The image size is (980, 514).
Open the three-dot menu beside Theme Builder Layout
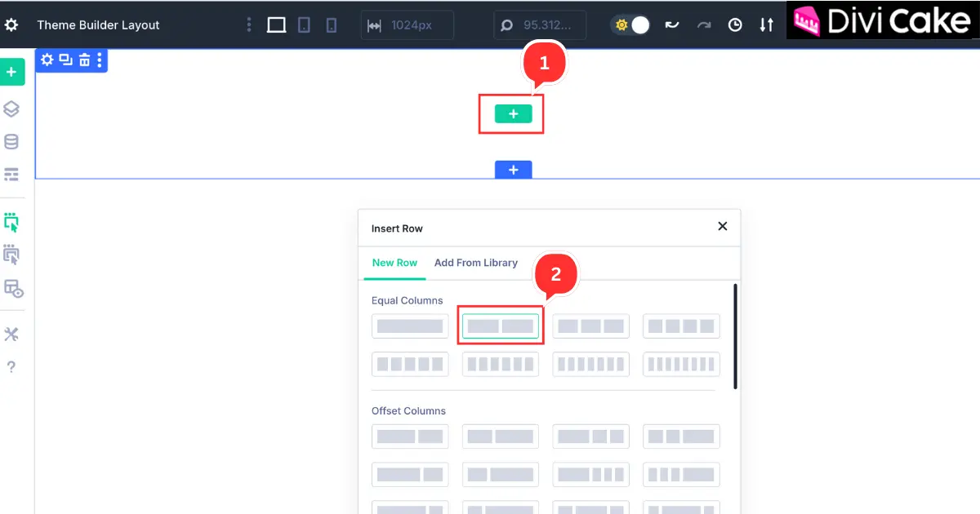click(x=249, y=24)
